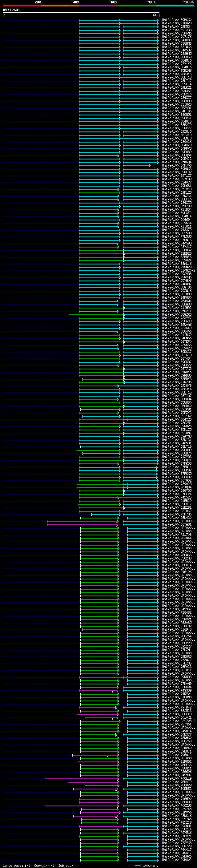Open UniRef100_P27361 hit
This screenshot has height=868, width=197.
pyautogui.click(x=177, y=725)
